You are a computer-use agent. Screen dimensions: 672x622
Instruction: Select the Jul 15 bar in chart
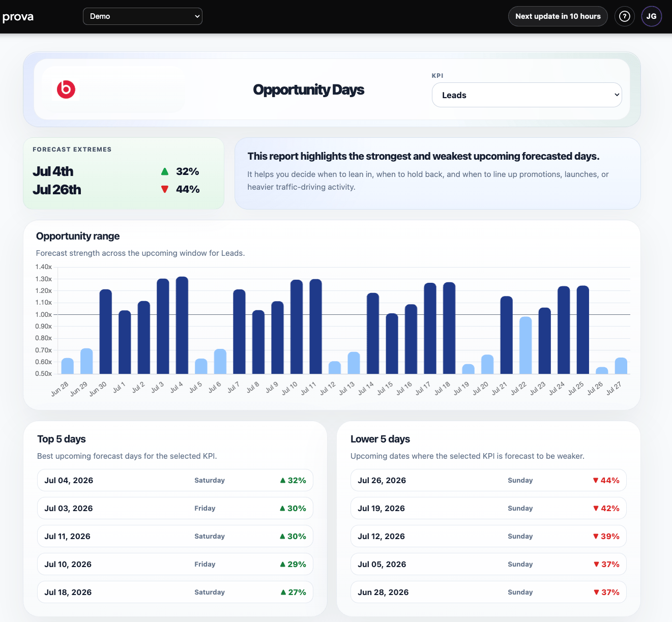point(392,344)
